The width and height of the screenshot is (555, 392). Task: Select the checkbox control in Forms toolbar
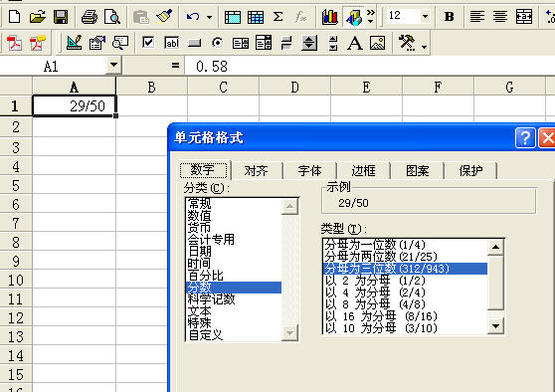click(x=148, y=43)
